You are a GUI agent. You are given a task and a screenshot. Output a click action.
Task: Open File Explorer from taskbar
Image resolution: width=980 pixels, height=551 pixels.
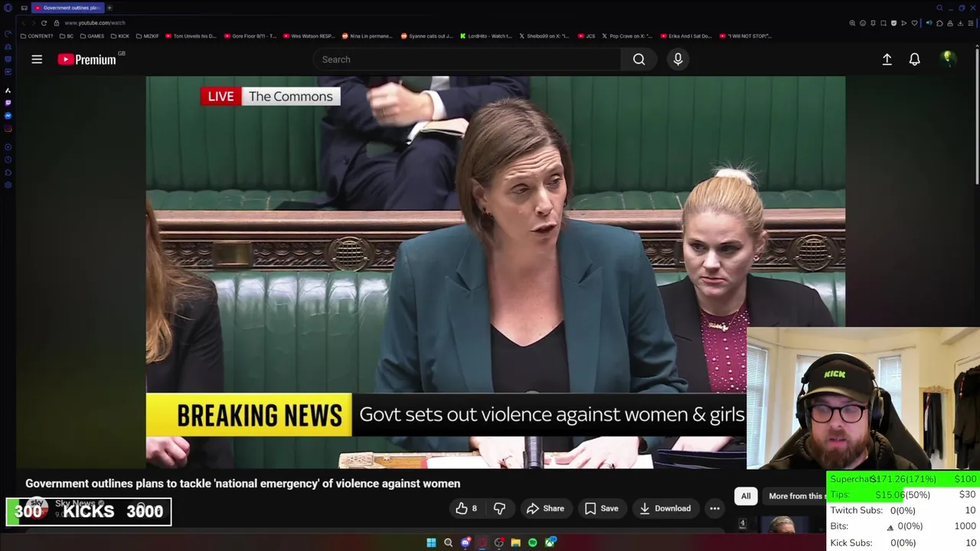click(x=516, y=543)
